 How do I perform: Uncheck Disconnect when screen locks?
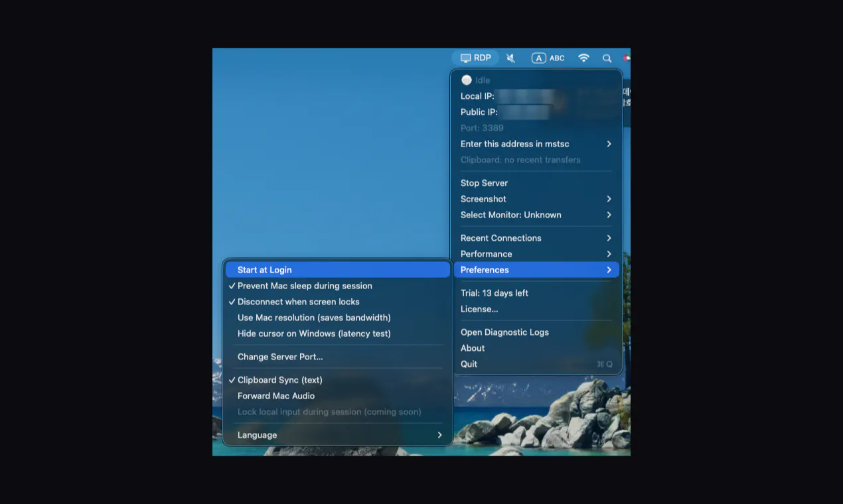click(338, 302)
